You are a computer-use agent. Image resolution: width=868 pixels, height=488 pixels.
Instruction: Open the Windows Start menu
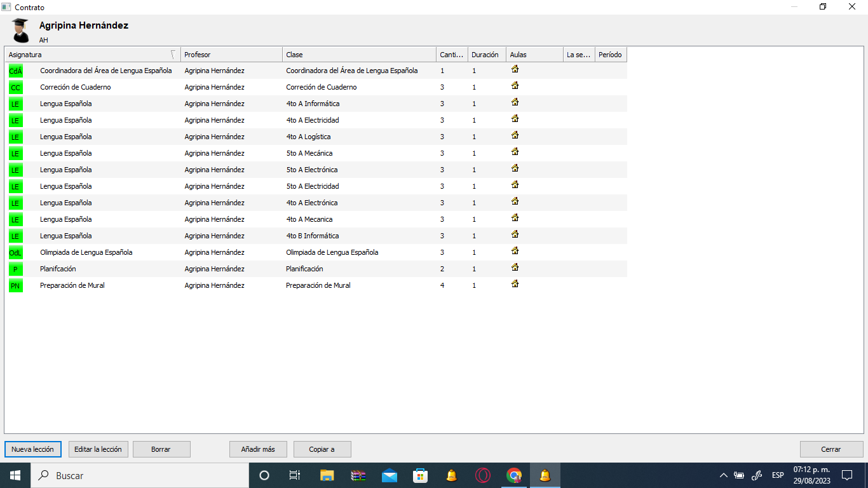tap(15, 475)
